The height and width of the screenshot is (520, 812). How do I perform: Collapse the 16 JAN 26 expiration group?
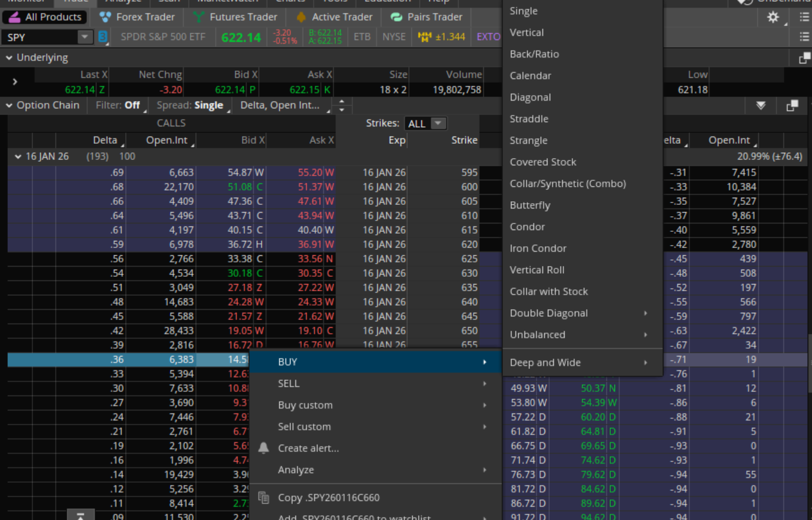click(x=18, y=156)
